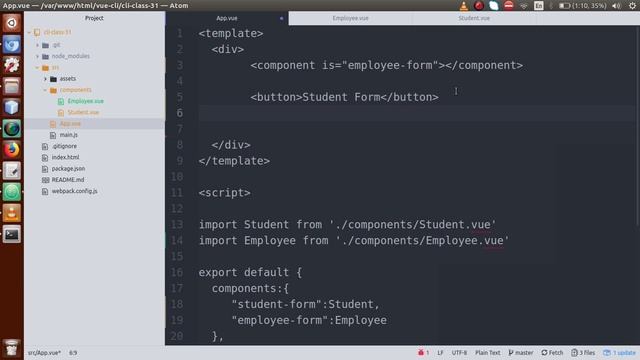Viewport: 640px width, 360px height.
Task: Open keyboard input source indicator
Action: 539,6
